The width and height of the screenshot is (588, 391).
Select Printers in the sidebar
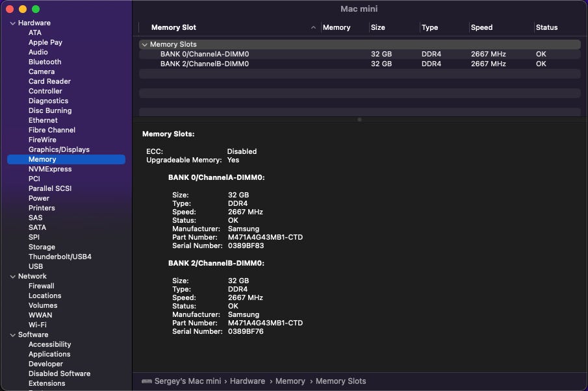(x=42, y=208)
